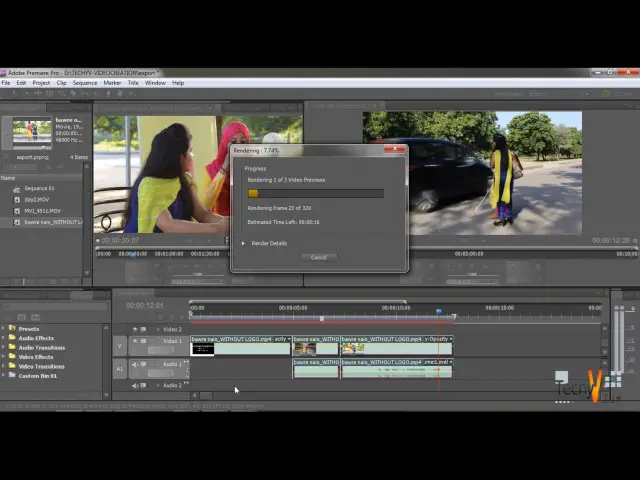Open Opacity dropdown on third Video 1 clip
Image resolution: width=640 pixels, height=480 pixels.
point(451,339)
